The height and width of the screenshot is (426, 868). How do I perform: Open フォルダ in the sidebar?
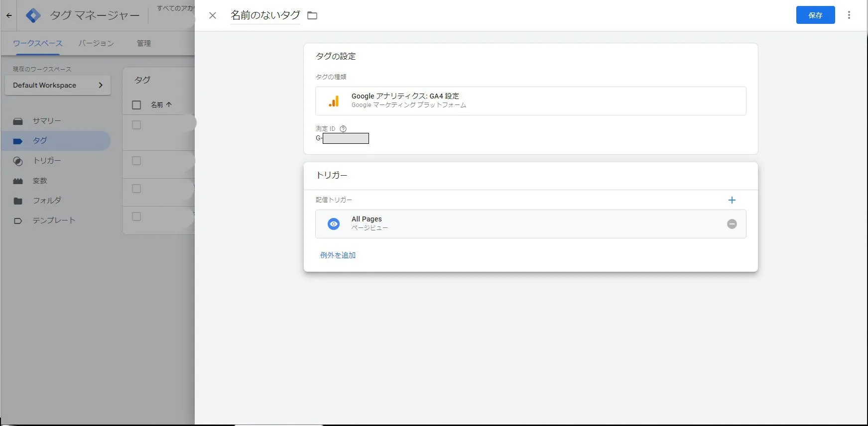pos(56,201)
